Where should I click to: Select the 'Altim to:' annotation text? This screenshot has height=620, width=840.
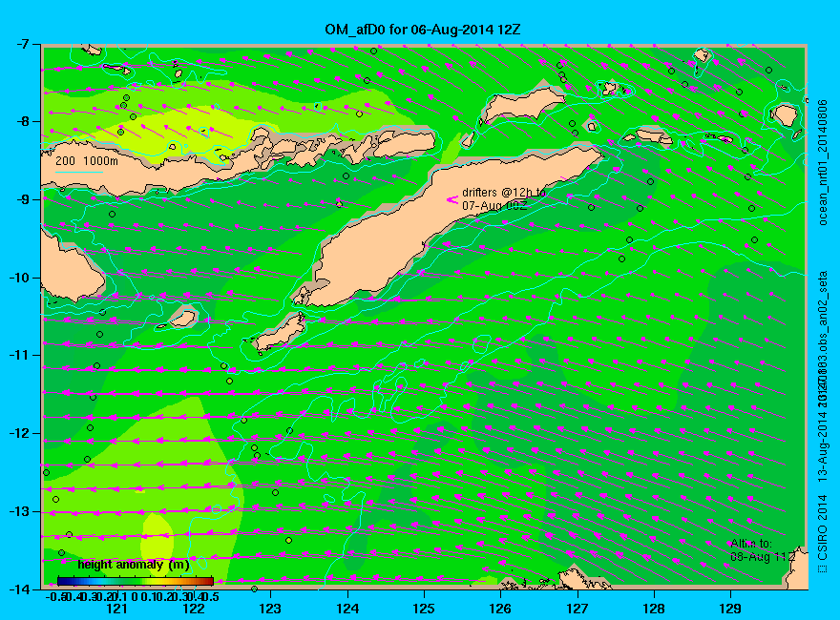pos(751,544)
